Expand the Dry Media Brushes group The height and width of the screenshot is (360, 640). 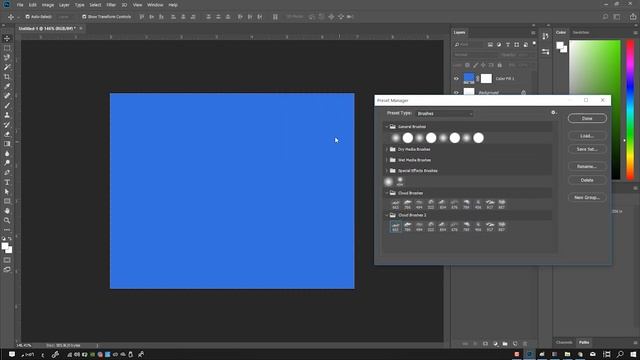[x=387, y=149]
